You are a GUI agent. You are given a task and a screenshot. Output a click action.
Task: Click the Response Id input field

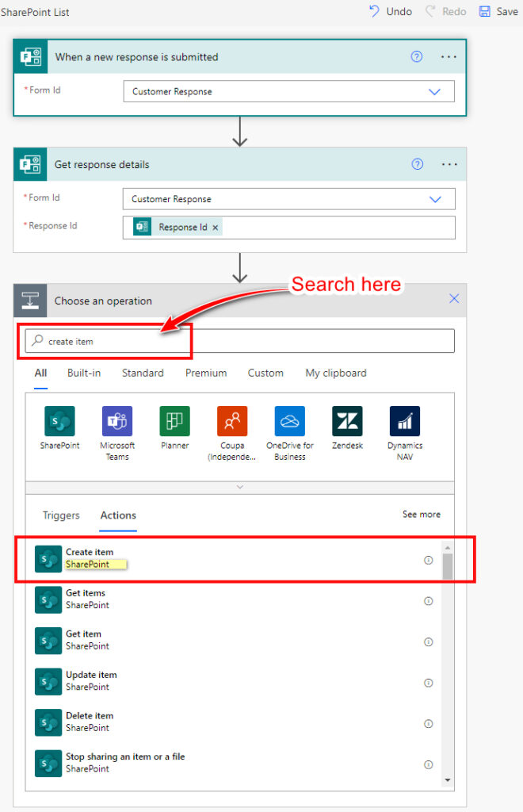(288, 228)
